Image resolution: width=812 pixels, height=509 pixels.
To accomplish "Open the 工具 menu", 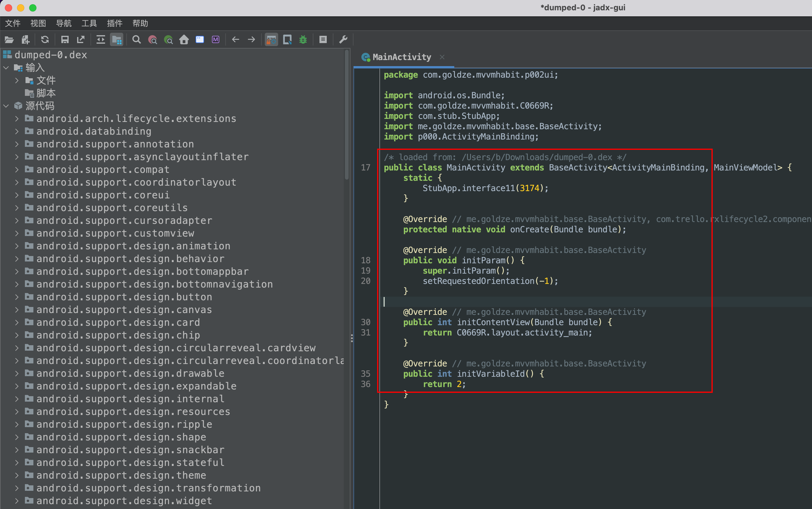I will 89,23.
